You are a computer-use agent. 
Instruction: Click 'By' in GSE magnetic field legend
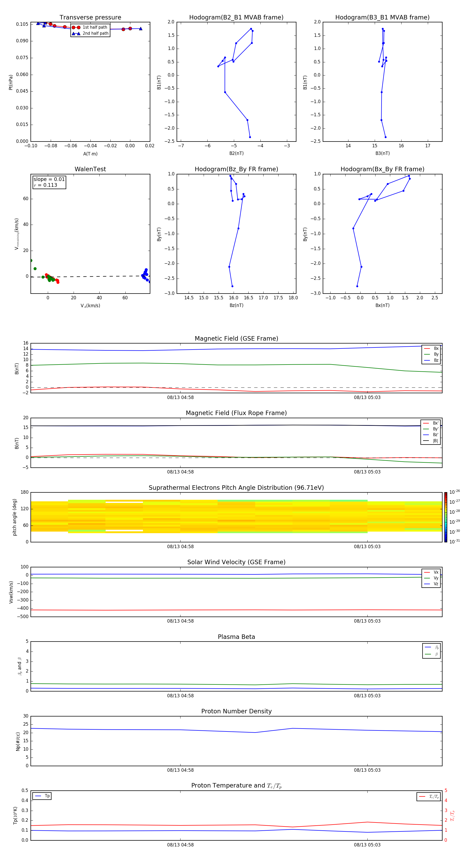[436, 355]
